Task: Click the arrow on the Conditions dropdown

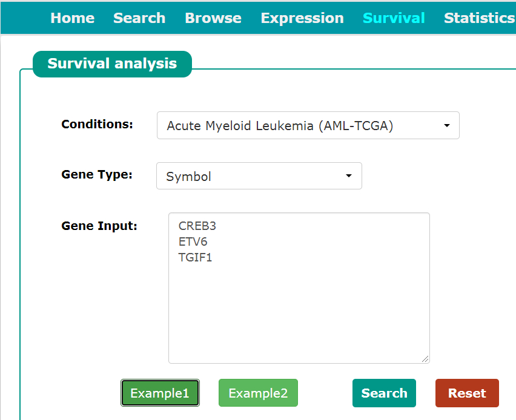Action: pos(446,125)
